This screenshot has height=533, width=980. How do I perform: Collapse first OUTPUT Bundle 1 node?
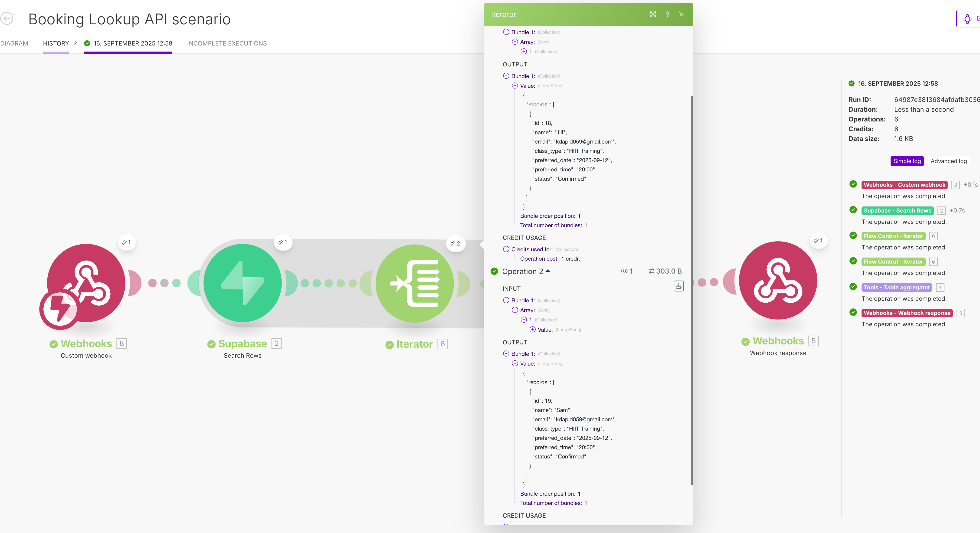coord(506,76)
